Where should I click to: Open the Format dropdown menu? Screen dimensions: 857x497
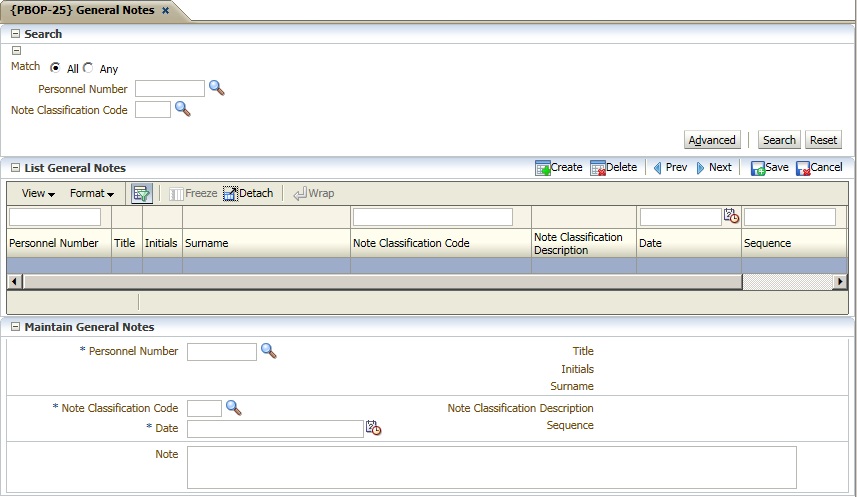[x=91, y=193]
